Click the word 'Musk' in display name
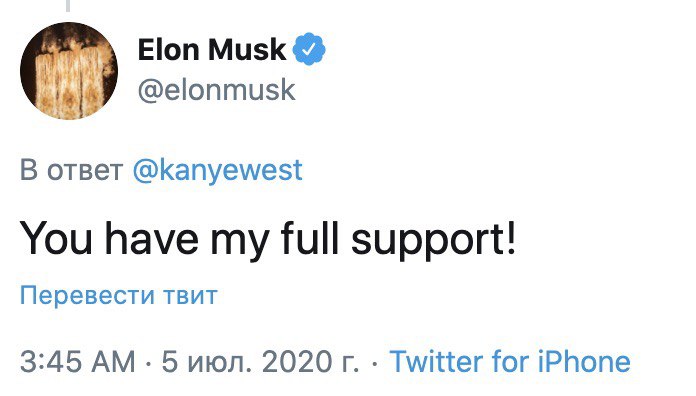696x396 pixels. [247, 49]
